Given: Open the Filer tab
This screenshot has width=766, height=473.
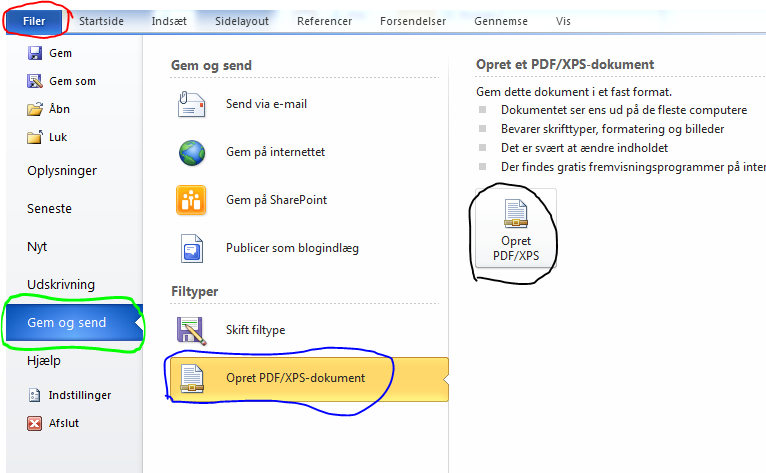Looking at the screenshot, I should pos(34,22).
